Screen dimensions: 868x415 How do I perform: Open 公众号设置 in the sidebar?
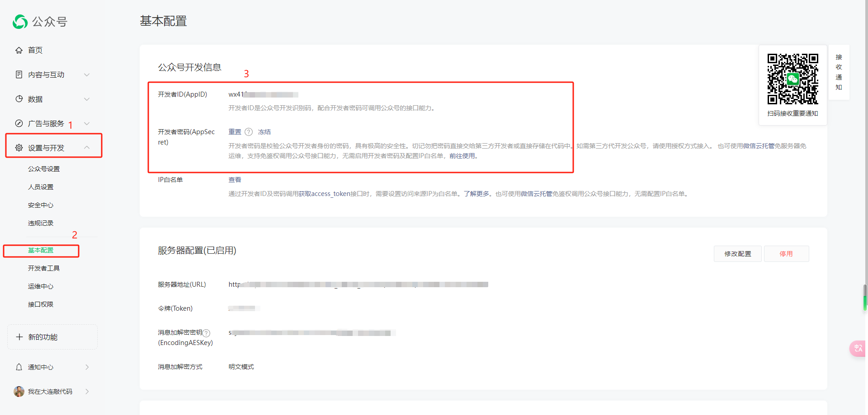click(x=44, y=169)
